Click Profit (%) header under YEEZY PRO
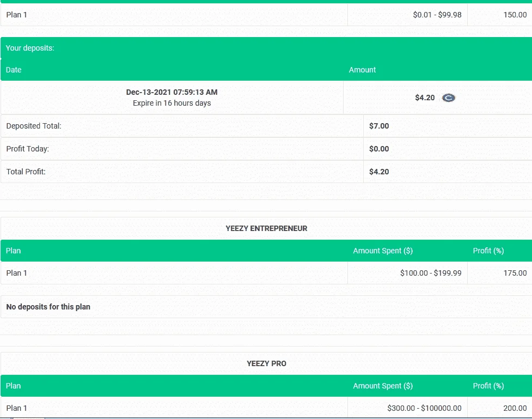532x419 pixels. [488, 386]
